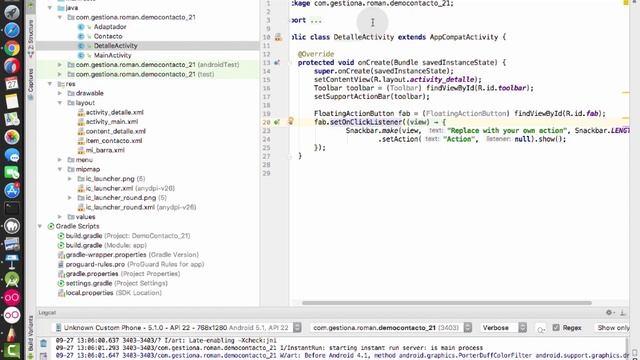Open Launchpad from the dock
The image size is (640, 360).
click(x=12, y=12)
